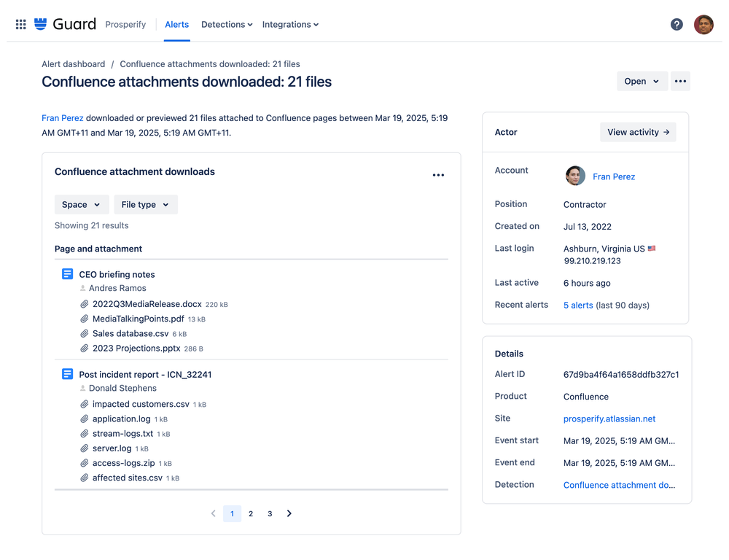The image size is (729, 560).
Task: Open Alert dashboard breadcrumb link
Action: (74, 64)
